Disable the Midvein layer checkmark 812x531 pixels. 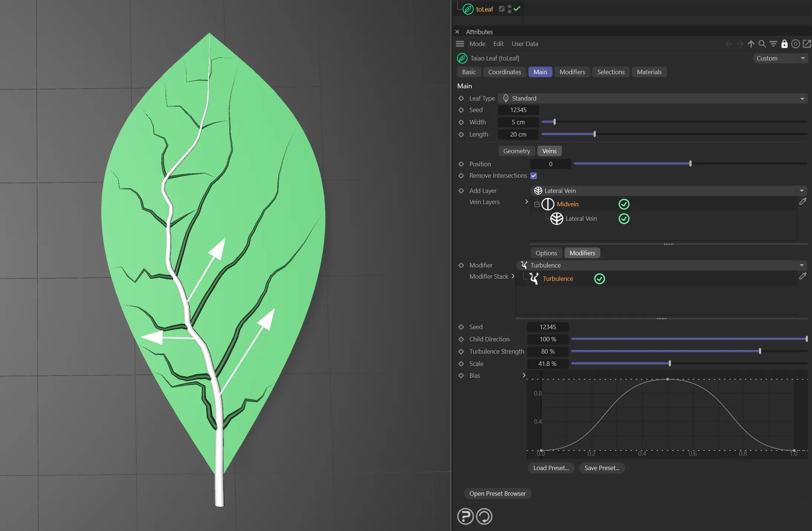(x=624, y=204)
